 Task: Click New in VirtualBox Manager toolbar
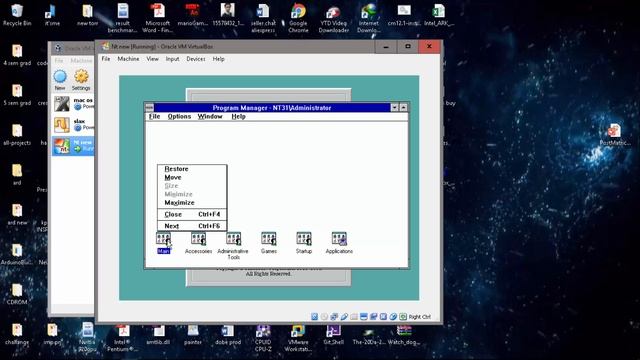pos(60,80)
